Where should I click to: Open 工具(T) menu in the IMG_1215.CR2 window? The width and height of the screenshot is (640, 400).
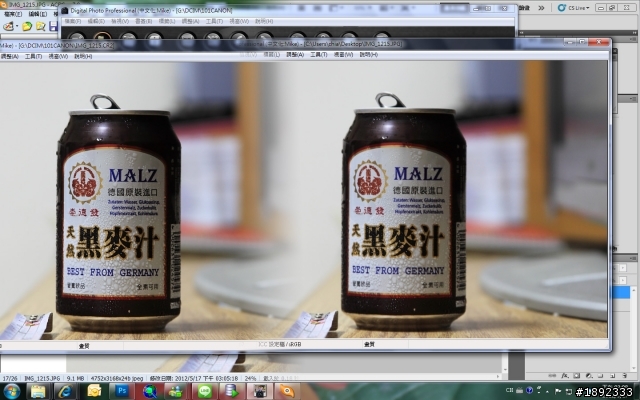tap(33, 56)
